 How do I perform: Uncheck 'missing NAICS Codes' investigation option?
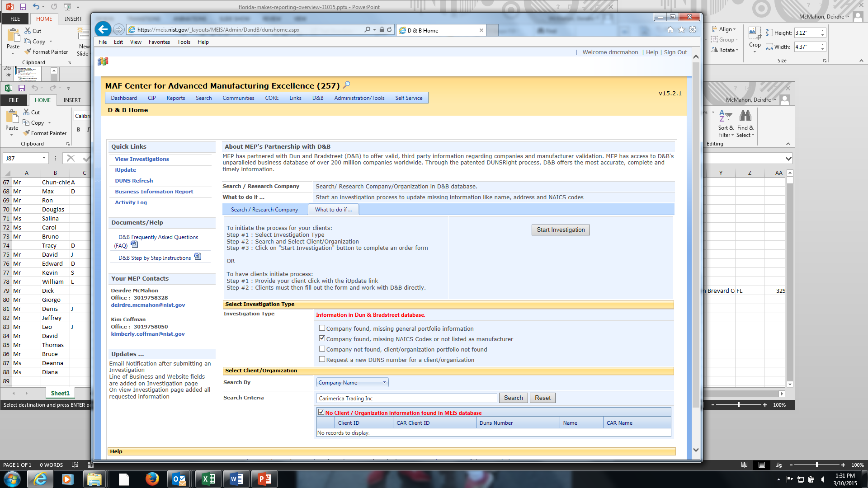point(322,338)
